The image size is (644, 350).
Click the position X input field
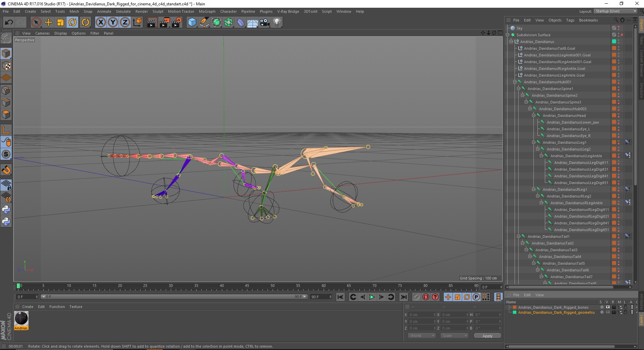coord(422,315)
